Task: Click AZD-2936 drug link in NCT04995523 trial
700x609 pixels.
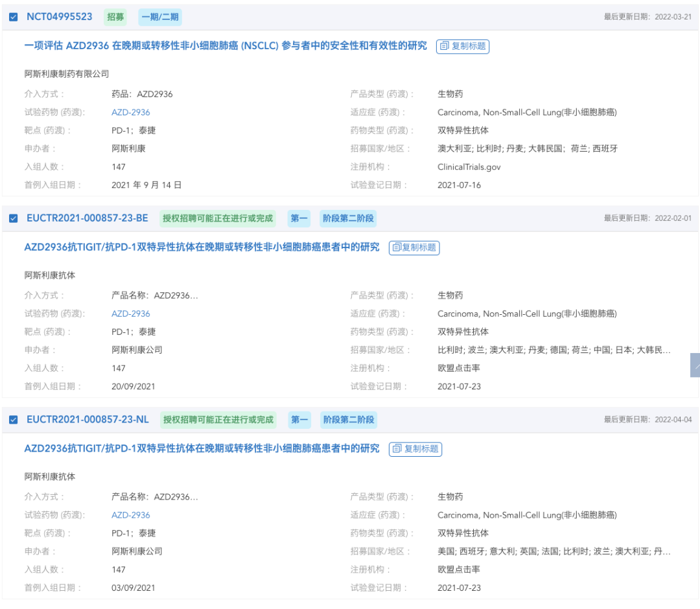Action: pos(131,113)
